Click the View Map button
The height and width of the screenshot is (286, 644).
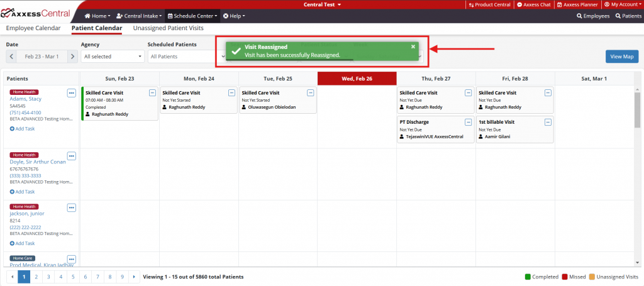pos(621,57)
